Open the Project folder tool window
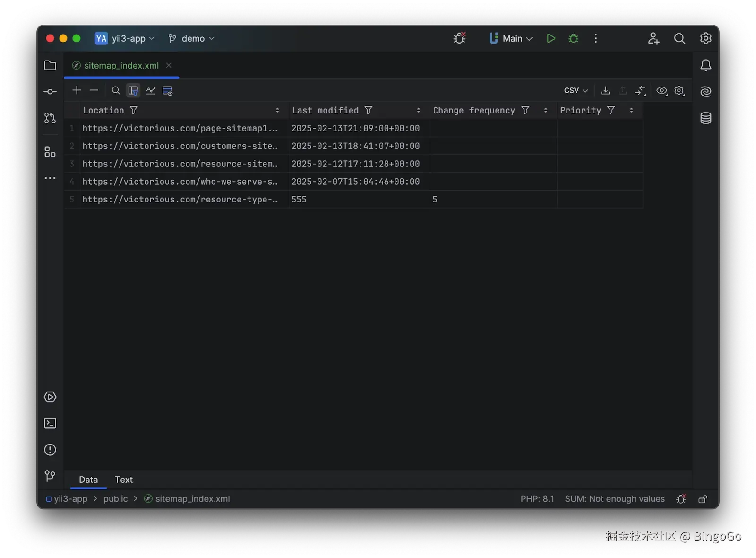The height and width of the screenshot is (558, 756). click(50, 65)
